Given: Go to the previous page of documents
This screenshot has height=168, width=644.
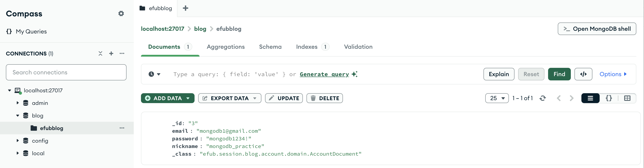Looking at the screenshot, I should [559, 98].
